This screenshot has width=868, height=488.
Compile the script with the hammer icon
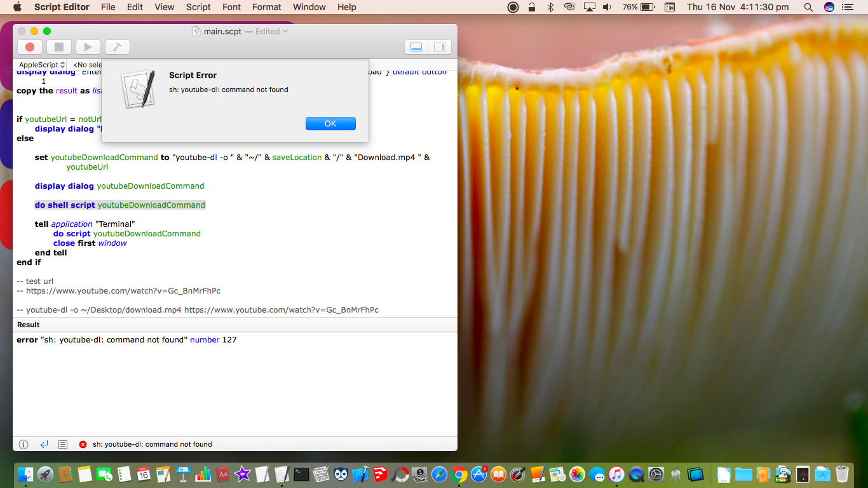pyautogui.click(x=117, y=47)
